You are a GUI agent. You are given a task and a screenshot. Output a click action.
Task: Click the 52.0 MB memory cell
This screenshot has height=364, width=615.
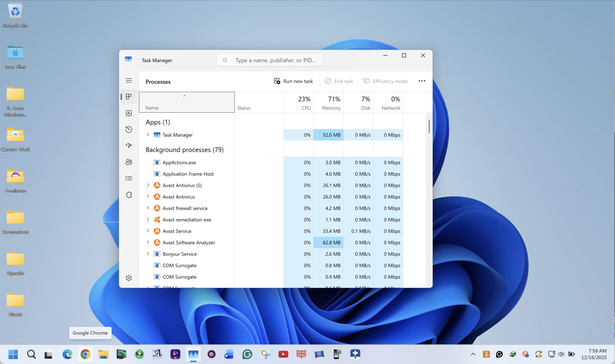click(x=328, y=135)
